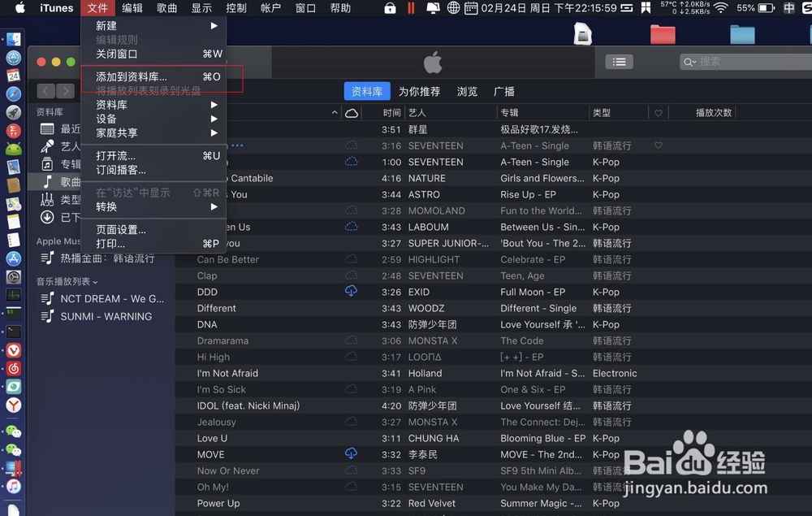Click the Wi-Fi status icon
Image resolution: width=812 pixels, height=516 pixels.
(720, 8)
